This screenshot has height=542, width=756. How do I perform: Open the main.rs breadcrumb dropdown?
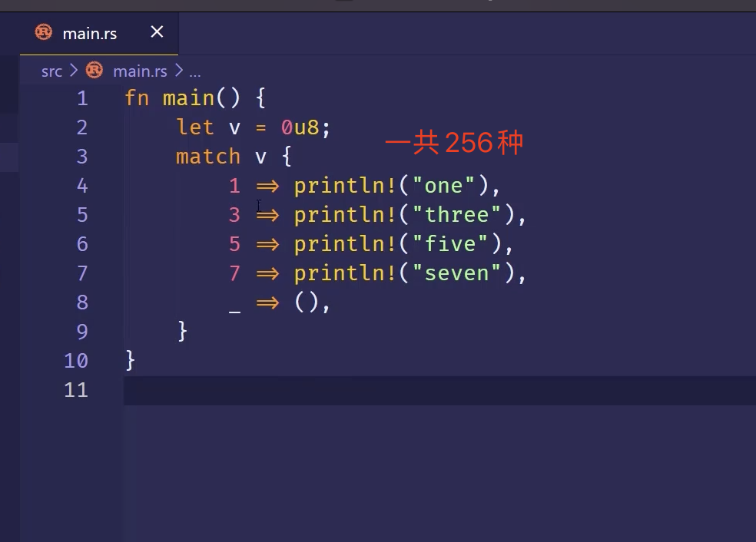(139, 71)
